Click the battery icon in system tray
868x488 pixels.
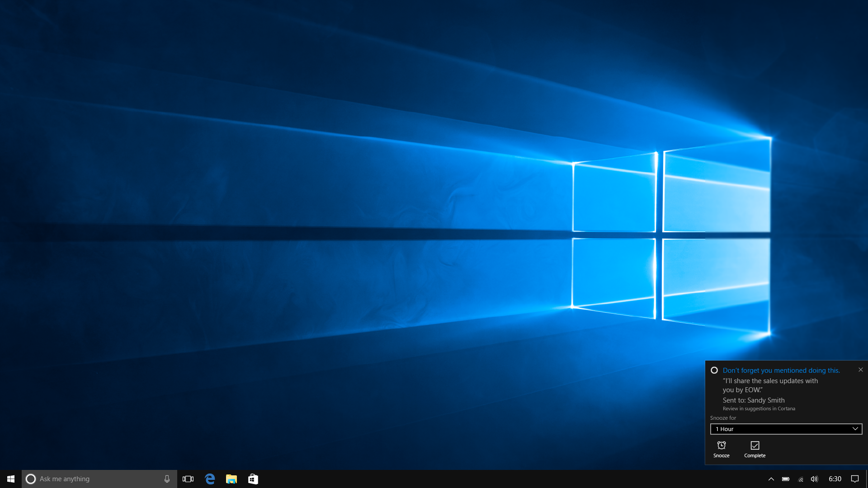point(786,479)
